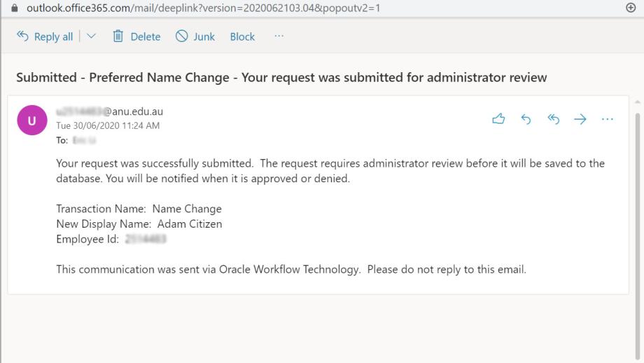
Task: Click the sender address ending in @anu.edu.au
Action: (110, 111)
